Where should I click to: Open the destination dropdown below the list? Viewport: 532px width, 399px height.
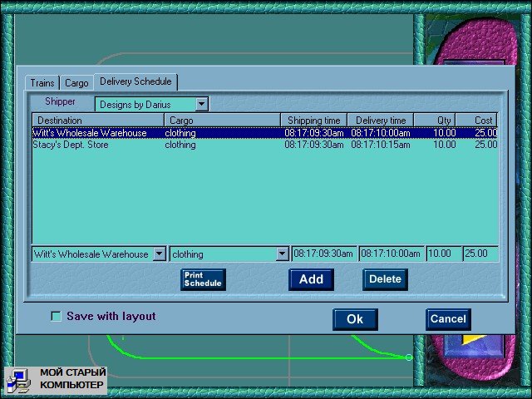click(x=158, y=254)
